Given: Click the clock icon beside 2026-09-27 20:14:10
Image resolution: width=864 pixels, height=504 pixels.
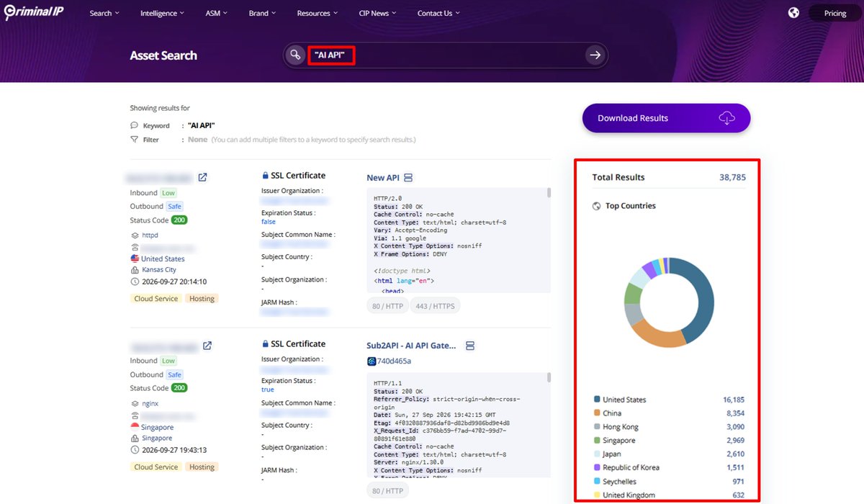Looking at the screenshot, I should point(135,282).
